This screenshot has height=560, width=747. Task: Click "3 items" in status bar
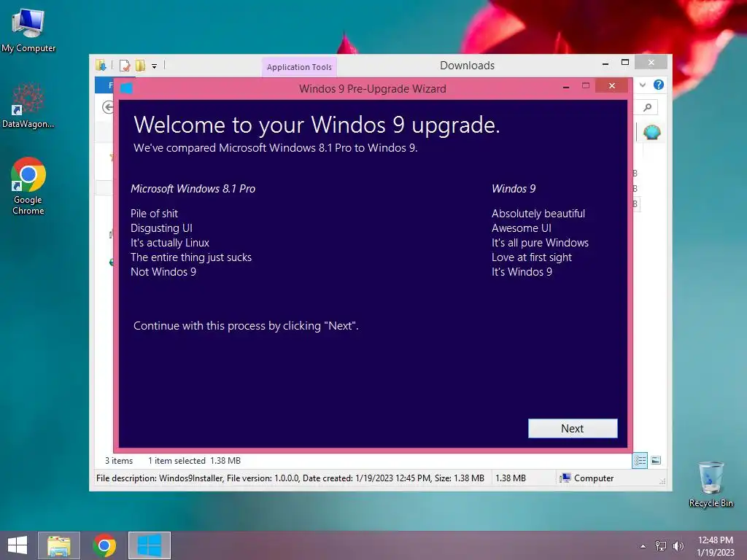click(119, 461)
